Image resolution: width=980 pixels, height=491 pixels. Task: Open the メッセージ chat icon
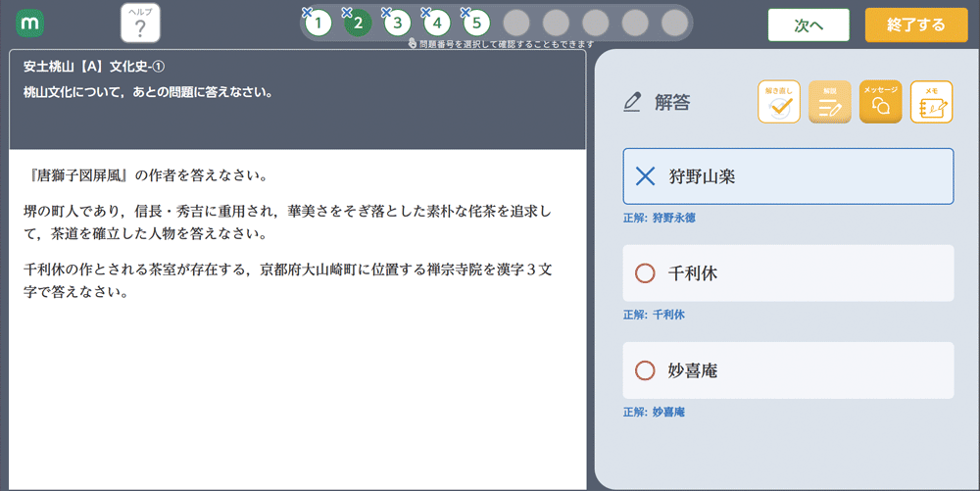[x=881, y=102]
